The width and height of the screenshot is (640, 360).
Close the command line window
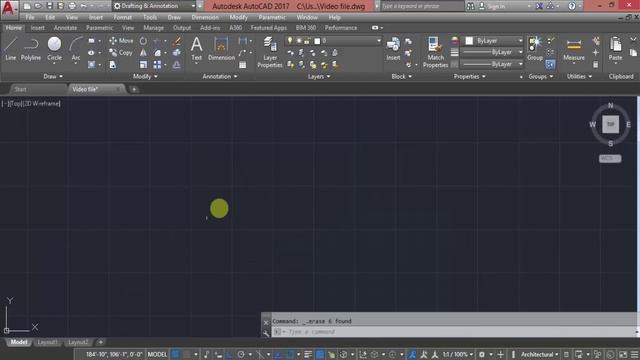tap(266, 322)
